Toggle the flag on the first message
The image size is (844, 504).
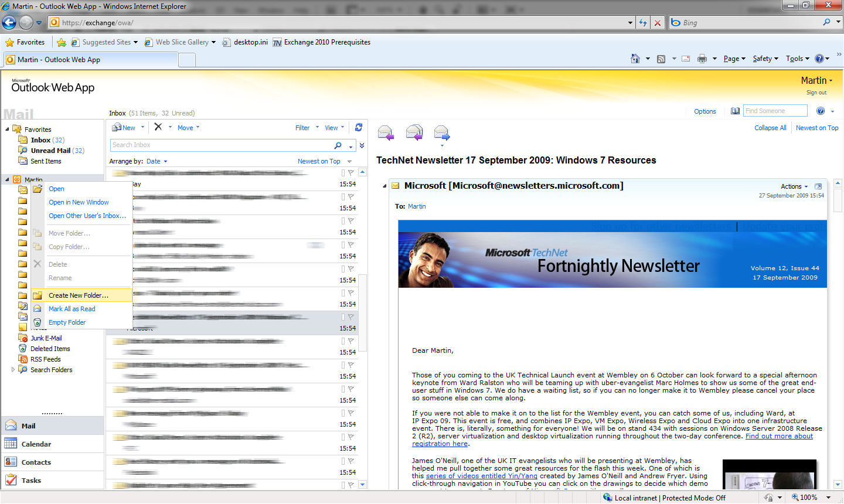pos(351,173)
